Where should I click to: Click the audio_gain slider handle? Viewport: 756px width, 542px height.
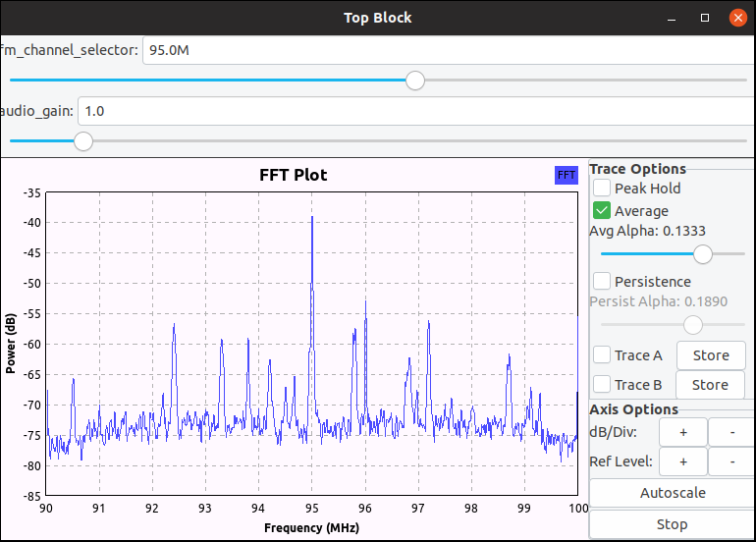tap(83, 141)
